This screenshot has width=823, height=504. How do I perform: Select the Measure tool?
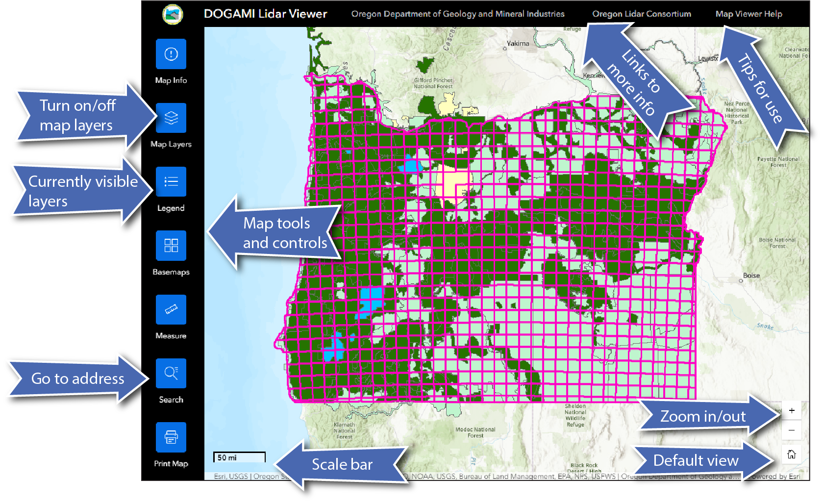click(x=171, y=309)
